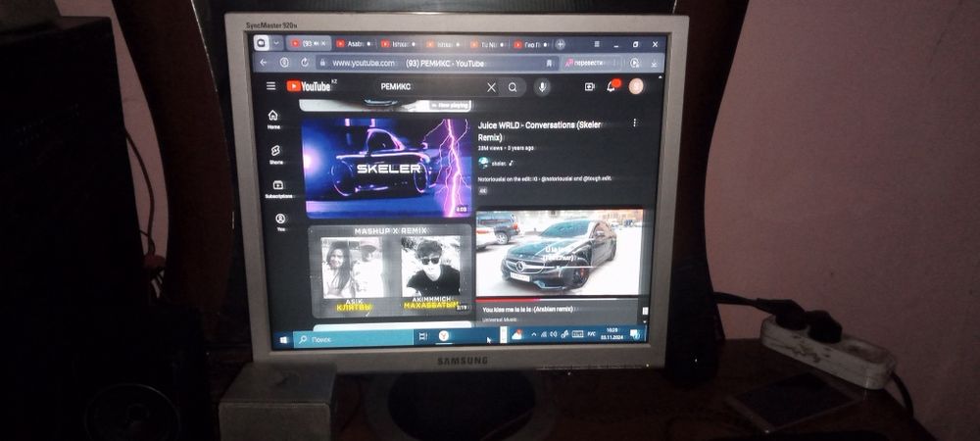Open the secure lock site info icon
This screenshot has width=980, height=441.
pyautogui.click(x=323, y=63)
